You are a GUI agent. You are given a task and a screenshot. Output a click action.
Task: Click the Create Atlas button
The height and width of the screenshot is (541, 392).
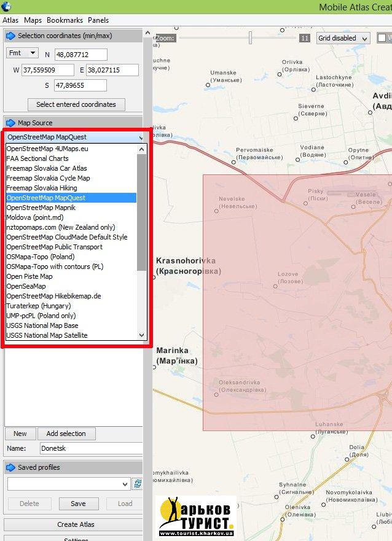76,524
